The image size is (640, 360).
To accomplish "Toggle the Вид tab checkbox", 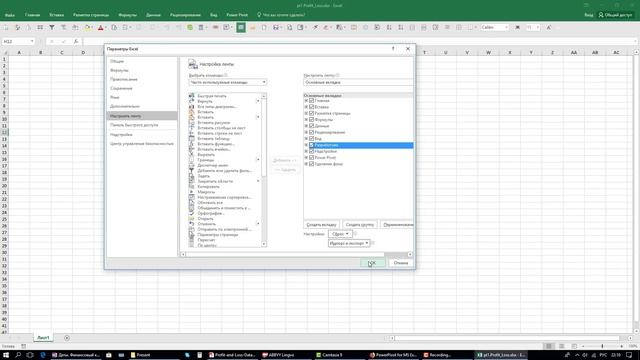I will 311,138.
